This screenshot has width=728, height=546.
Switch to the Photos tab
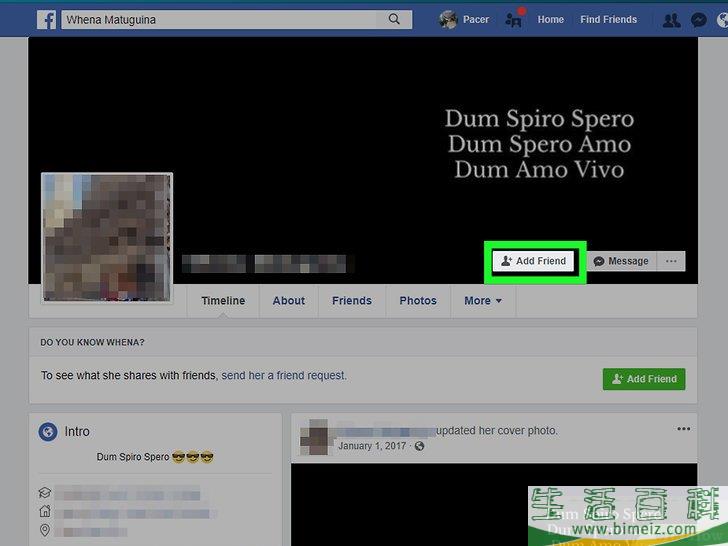click(x=418, y=301)
